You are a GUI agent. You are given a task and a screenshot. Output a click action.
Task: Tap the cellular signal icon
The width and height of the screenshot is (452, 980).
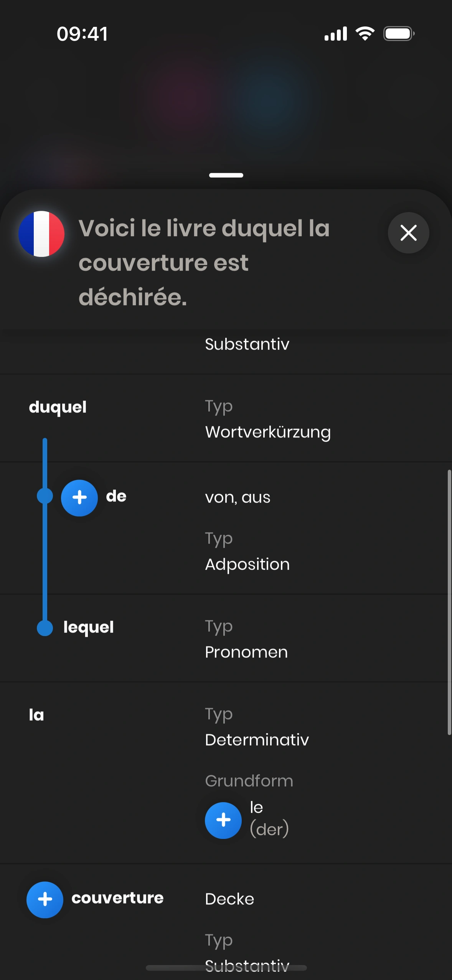point(336,34)
